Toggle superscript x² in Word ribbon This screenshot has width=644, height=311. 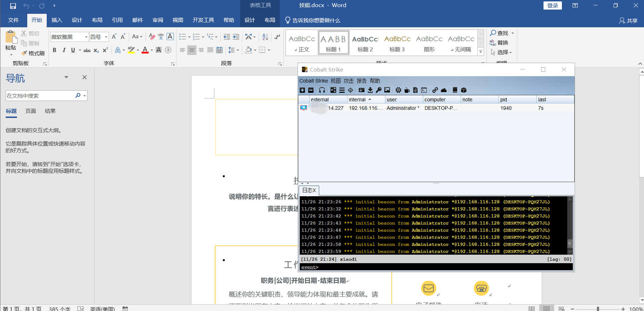[105, 50]
